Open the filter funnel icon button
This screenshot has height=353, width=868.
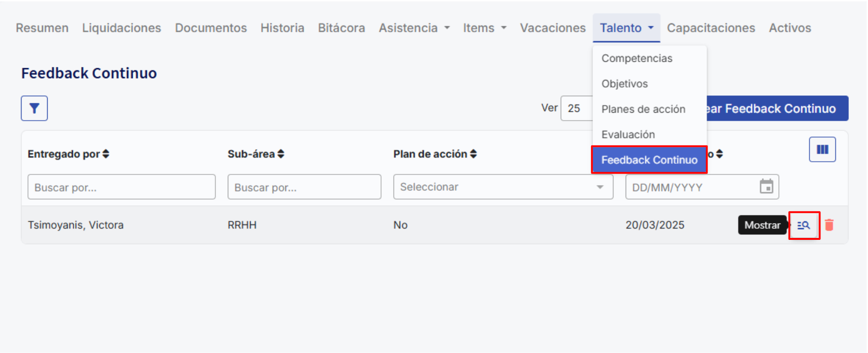point(34,108)
